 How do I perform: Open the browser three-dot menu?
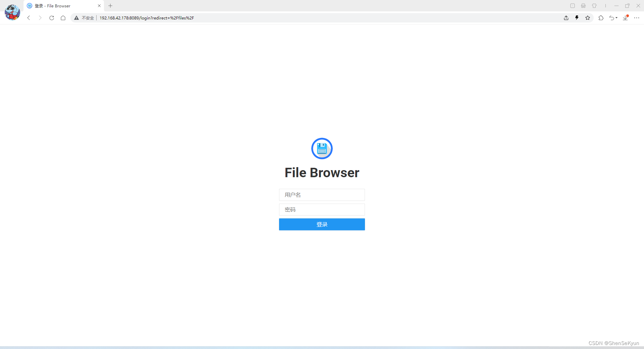tap(637, 18)
